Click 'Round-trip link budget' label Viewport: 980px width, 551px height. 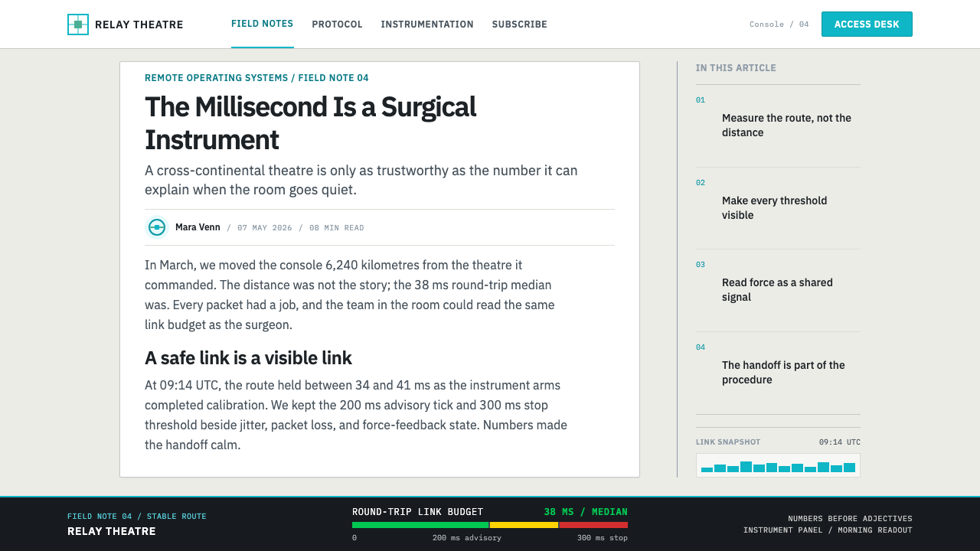tap(417, 512)
